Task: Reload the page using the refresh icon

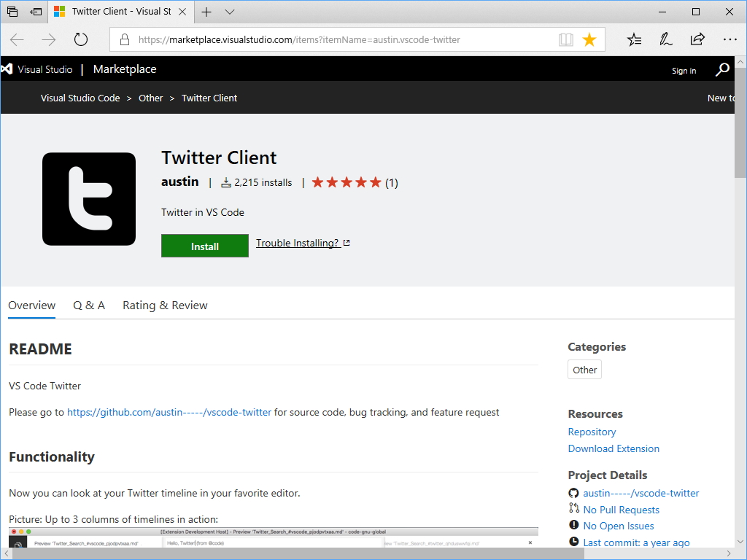Action: coord(80,39)
